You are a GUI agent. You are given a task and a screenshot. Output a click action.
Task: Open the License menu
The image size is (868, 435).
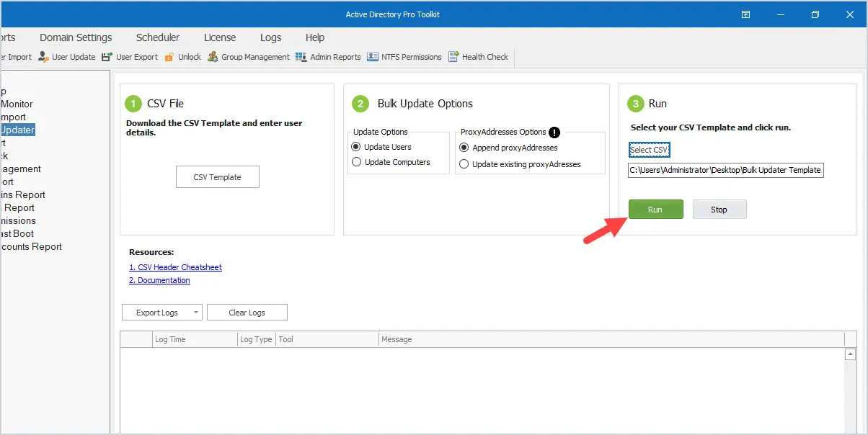coord(220,37)
